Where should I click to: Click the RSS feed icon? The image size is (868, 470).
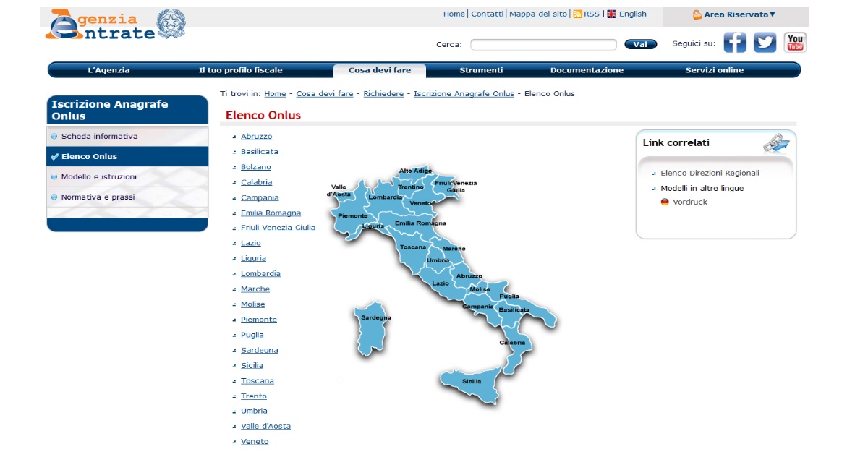click(577, 14)
